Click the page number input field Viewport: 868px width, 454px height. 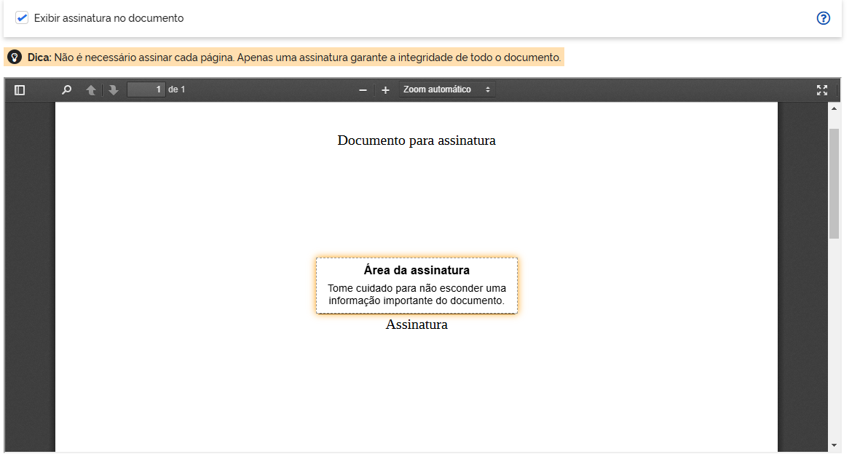tap(146, 89)
